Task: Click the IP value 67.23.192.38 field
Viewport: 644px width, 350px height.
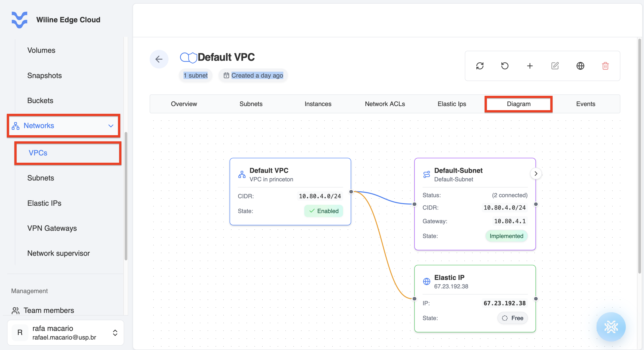Action: click(505, 303)
